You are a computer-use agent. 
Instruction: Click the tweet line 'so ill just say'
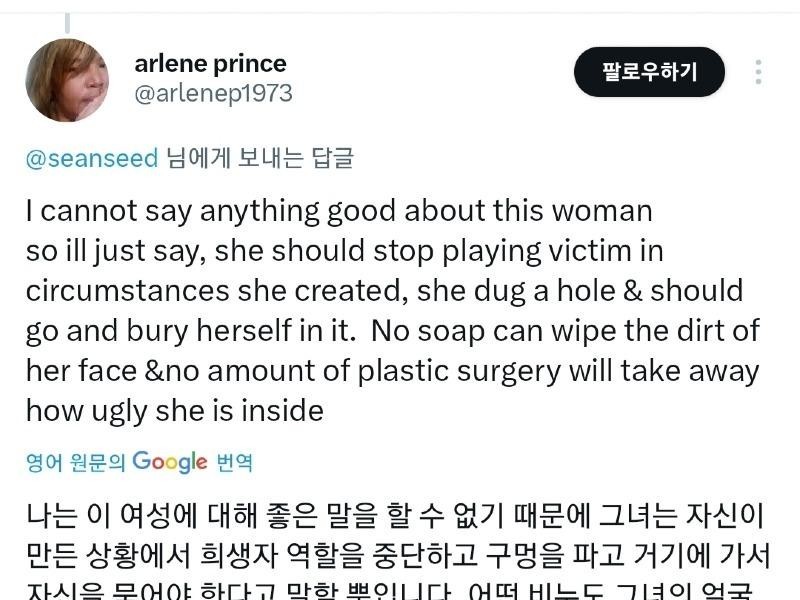coord(344,251)
